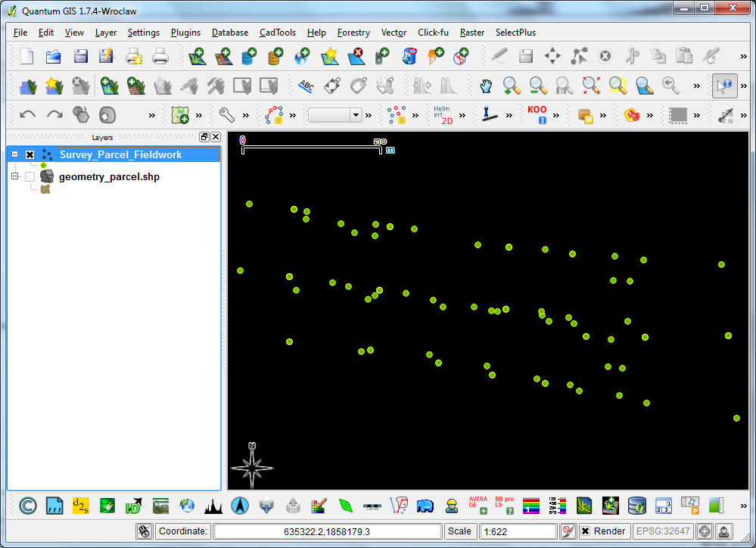Expand overflow chevron after Helmert 2D icon
The width and height of the screenshot is (756, 548).
[462, 115]
